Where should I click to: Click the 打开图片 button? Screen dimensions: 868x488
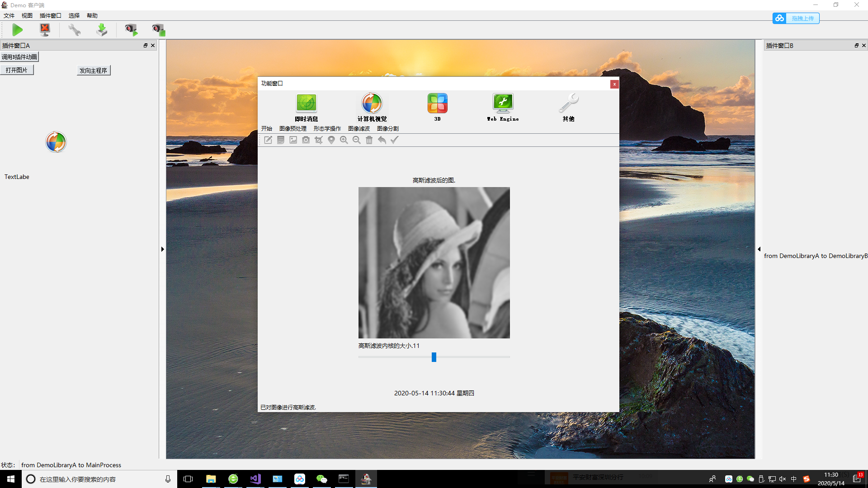(x=17, y=70)
